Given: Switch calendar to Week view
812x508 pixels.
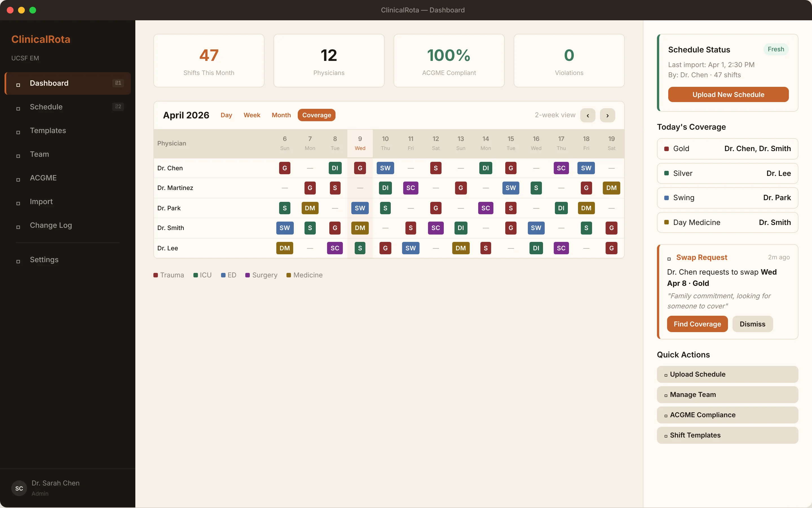Looking at the screenshot, I should point(251,115).
